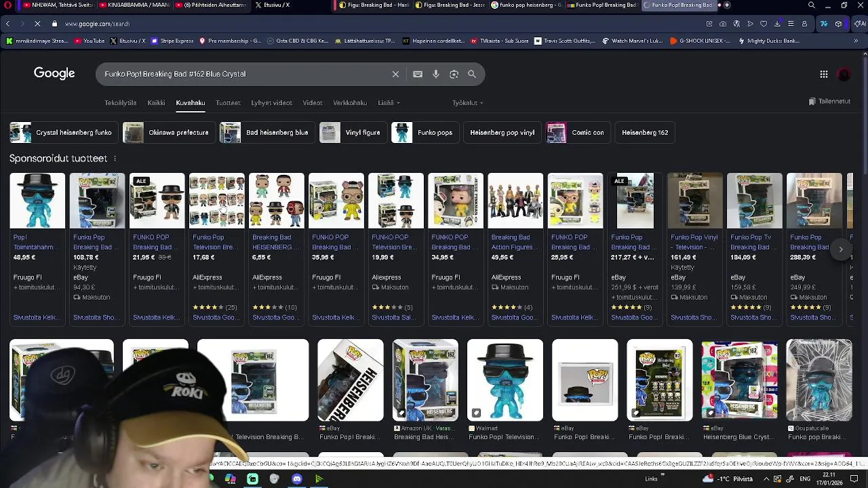Go back with the browser back arrow
The image size is (868, 488).
point(7,24)
